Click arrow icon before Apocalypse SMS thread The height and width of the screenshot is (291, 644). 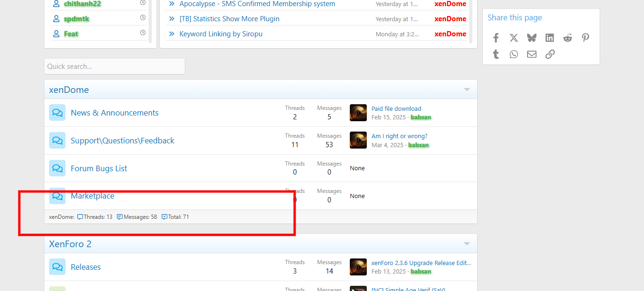[172, 4]
